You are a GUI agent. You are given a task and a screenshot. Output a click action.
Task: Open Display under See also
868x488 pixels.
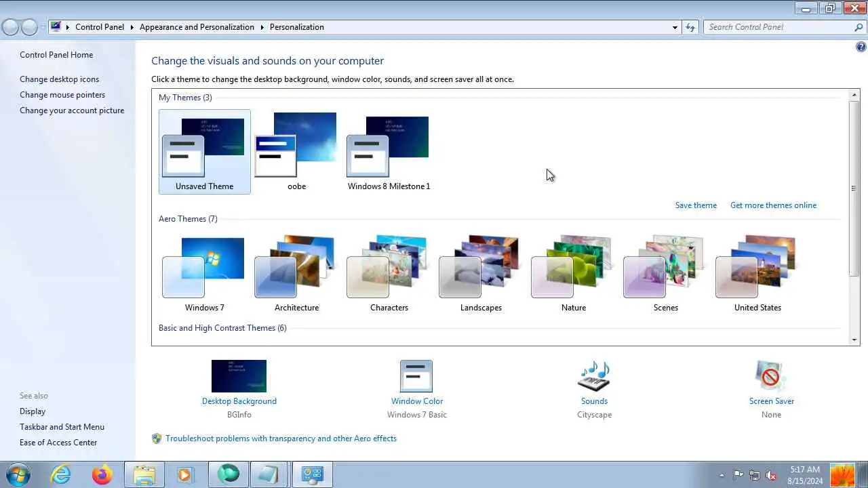click(33, 411)
